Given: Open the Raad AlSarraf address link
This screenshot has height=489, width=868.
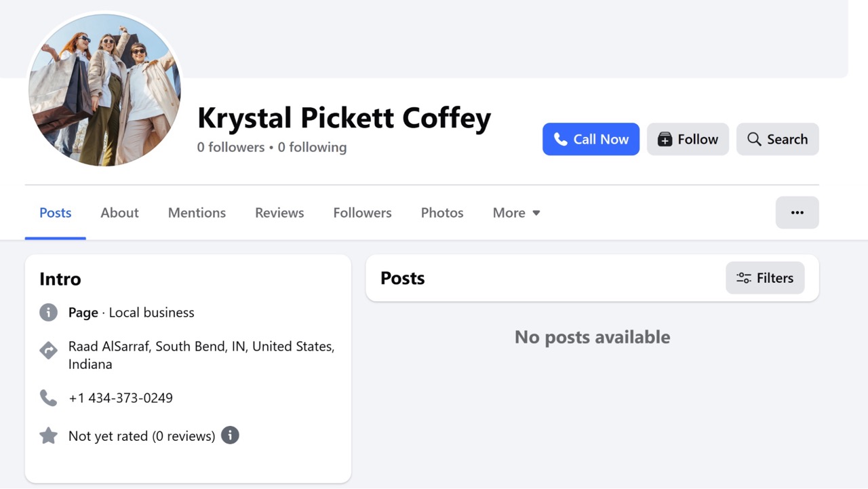Looking at the screenshot, I should [x=201, y=355].
